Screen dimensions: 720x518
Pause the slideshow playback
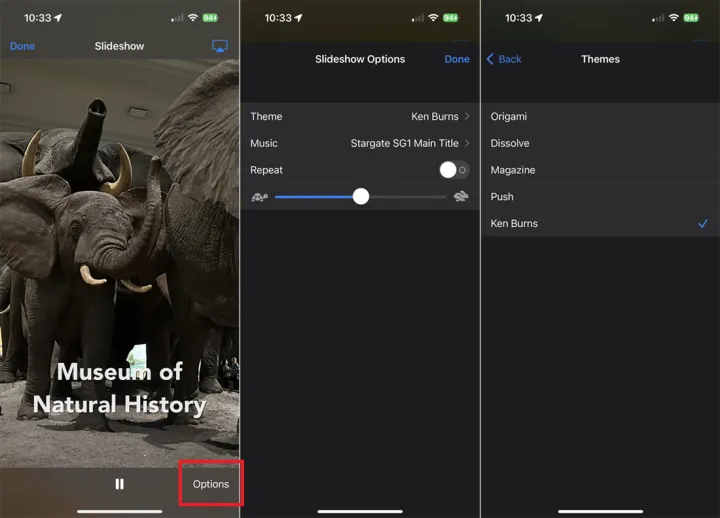pyautogui.click(x=120, y=484)
